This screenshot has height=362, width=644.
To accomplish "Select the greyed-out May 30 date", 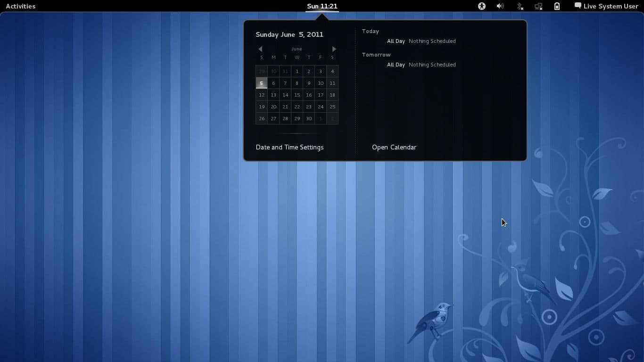I will click(x=273, y=71).
